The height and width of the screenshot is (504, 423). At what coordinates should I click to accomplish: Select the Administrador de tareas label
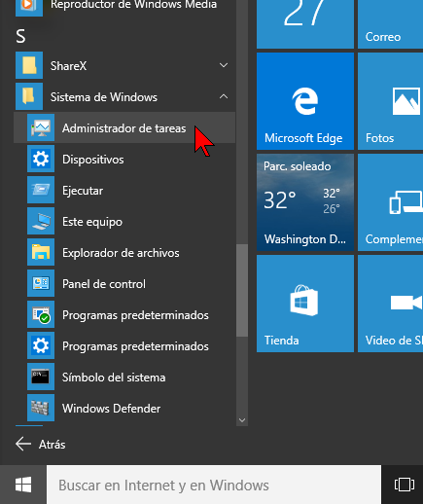tap(123, 128)
